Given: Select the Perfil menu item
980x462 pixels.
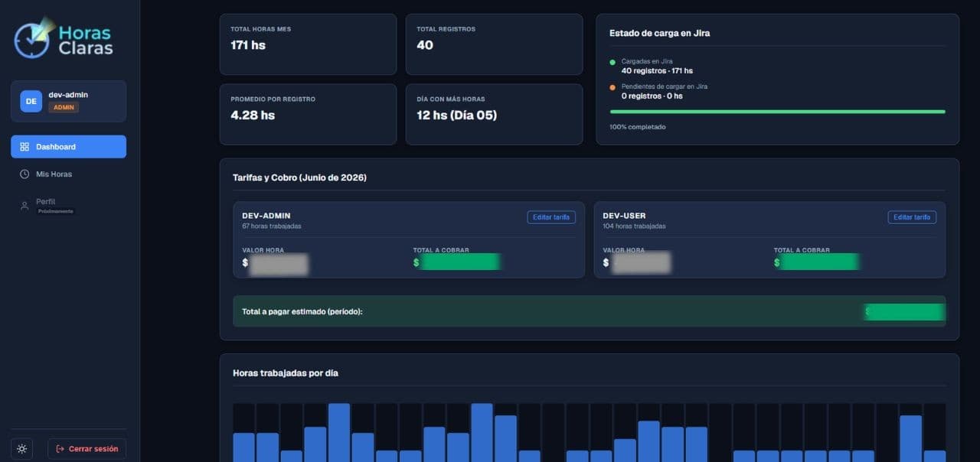Looking at the screenshot, I should pos(68,205).
